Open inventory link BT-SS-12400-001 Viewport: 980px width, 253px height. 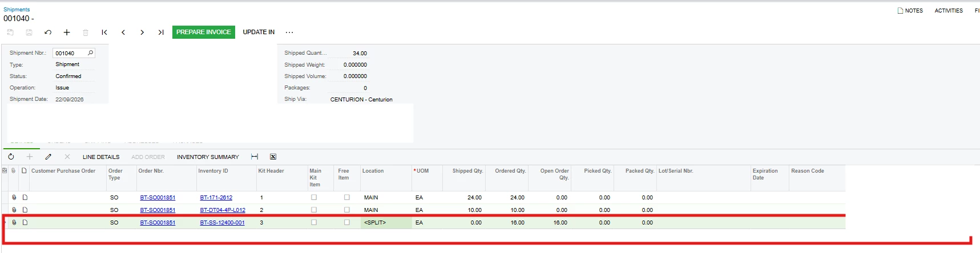coord(222,223)
